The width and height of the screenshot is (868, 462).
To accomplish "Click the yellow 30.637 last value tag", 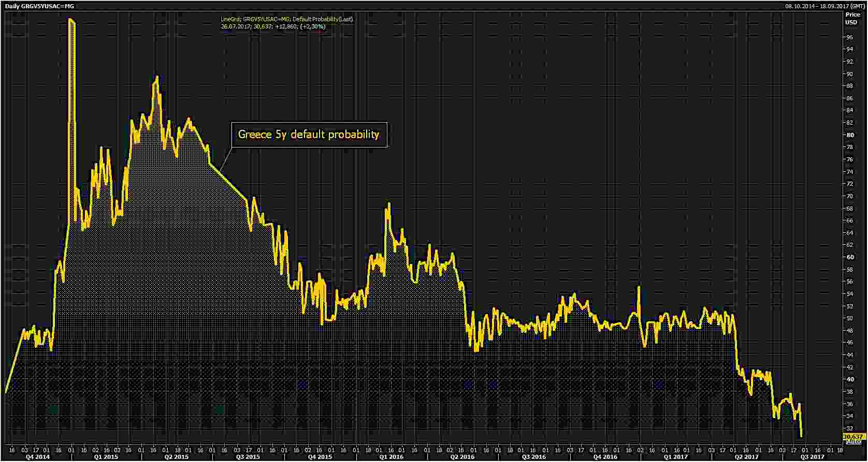I will point(854,437).
